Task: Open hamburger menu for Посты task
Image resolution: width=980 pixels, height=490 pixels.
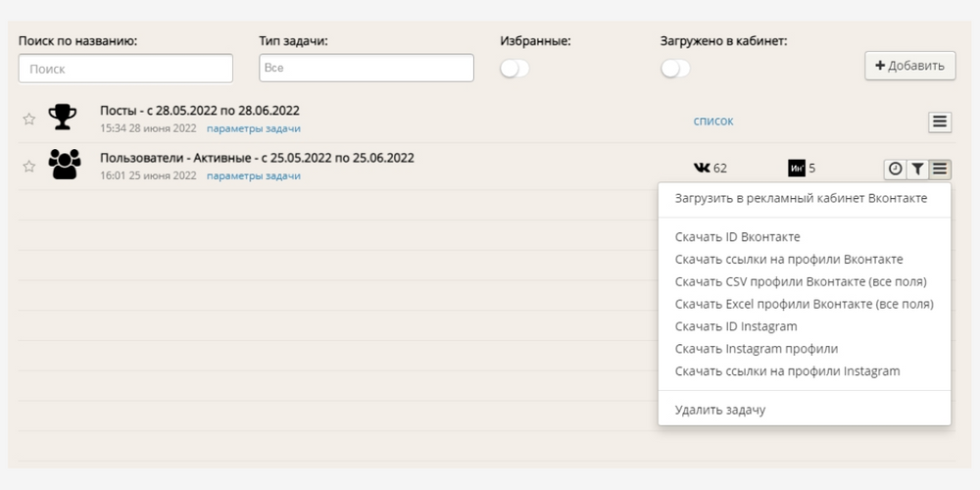Action: click(940, 122)
